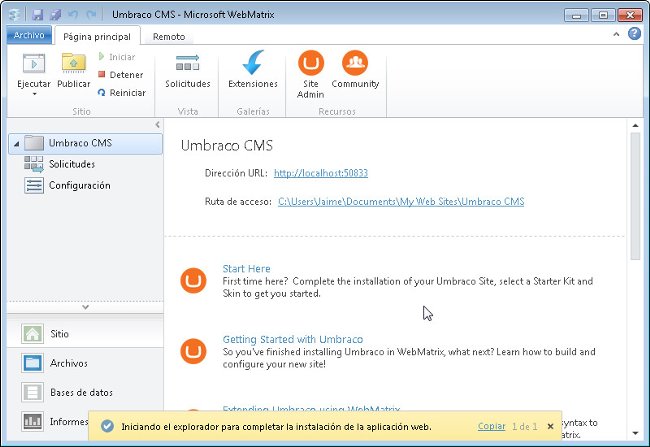Click the Iniciar site button

pyautogui.click(x=117, y=57)
